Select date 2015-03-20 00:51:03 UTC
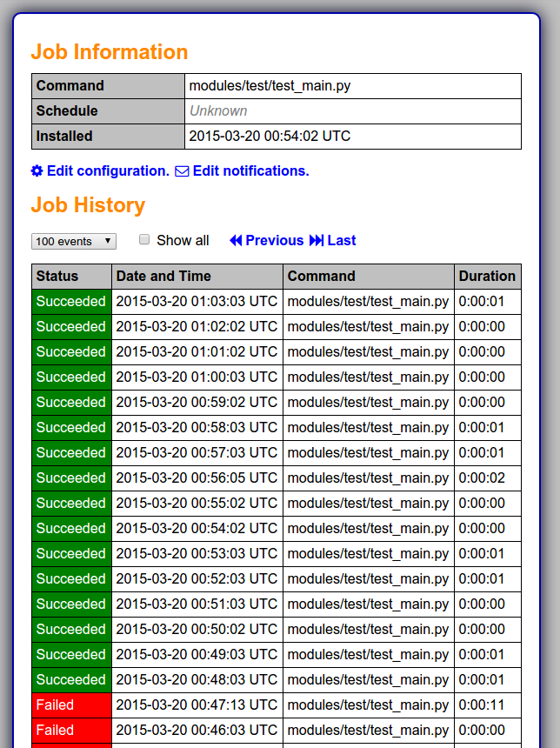 [197, 604]
